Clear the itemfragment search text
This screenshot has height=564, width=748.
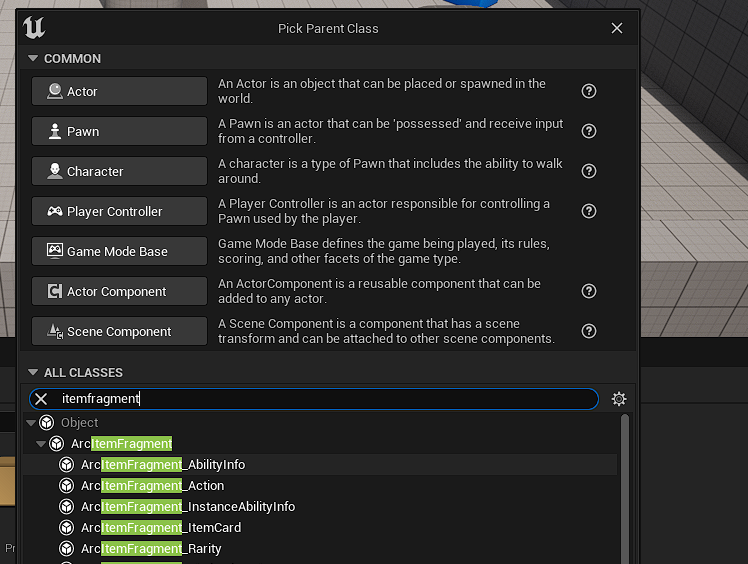[x=41, y=399]
